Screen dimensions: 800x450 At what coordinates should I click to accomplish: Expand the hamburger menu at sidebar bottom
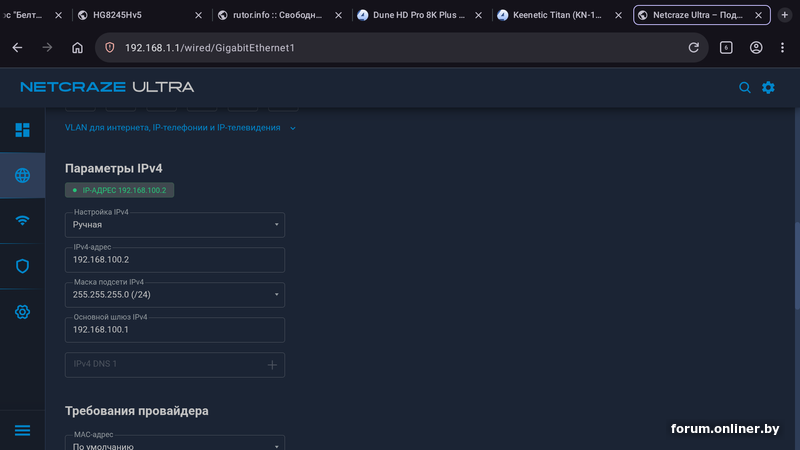22,430
